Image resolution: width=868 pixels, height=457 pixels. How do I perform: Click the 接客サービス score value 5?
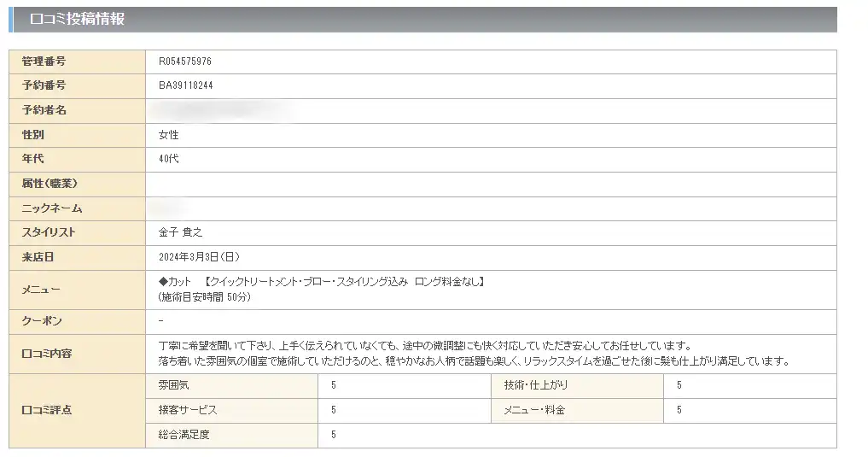pyautogui.click(x=333, y=411)
